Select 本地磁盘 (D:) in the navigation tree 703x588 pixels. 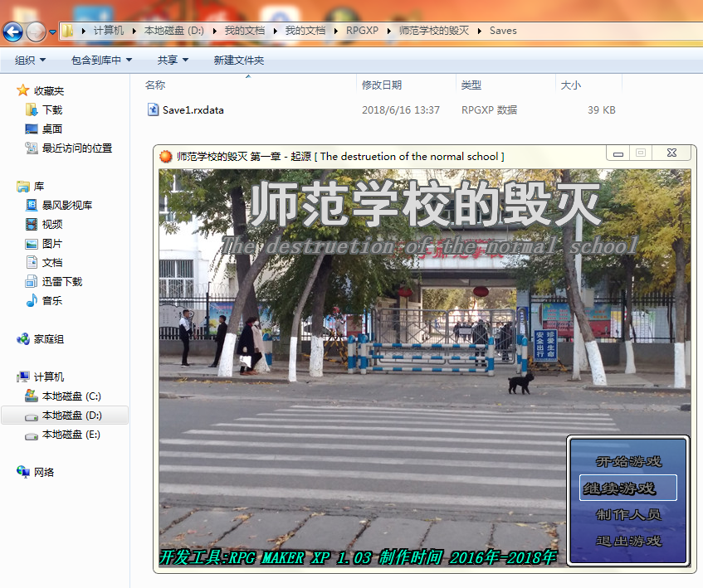coord(71,415)
